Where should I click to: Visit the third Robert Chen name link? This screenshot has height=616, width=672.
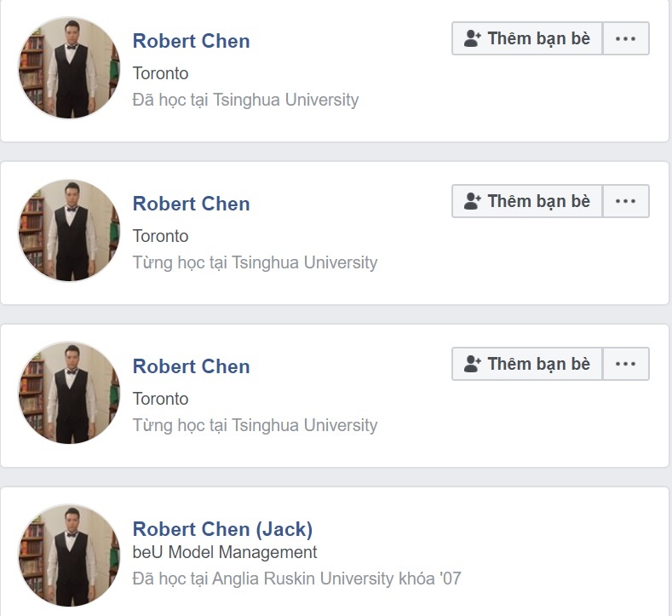[x=191, y=366]
